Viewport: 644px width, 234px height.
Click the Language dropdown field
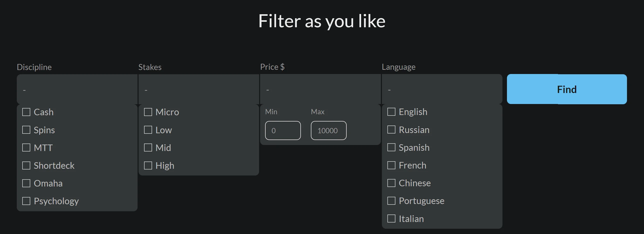[x=442, y=89]
